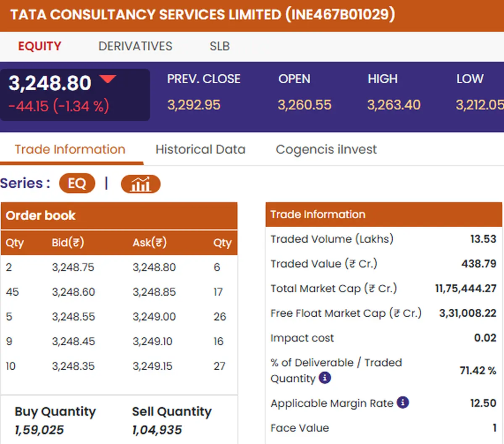Image resolution: width=504 pixels, height=444 pixels.
Task: Click Free Float Market Cap value 3,31,008.22
Action: pyautogui.click(x=468, y=313)
